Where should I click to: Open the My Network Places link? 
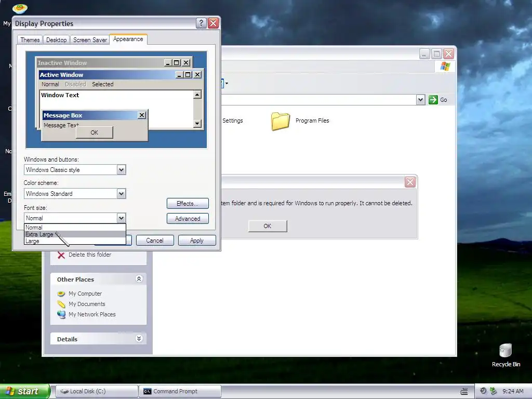click(92, 314)
